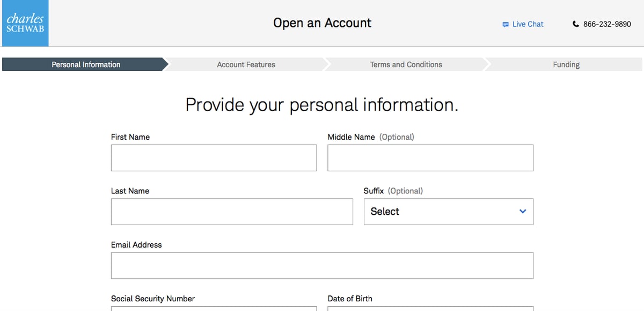The width and height of the screenshot is (644, 311).
Task: Switch to Terms and Conditions step
Action: [x=406, y=64]
